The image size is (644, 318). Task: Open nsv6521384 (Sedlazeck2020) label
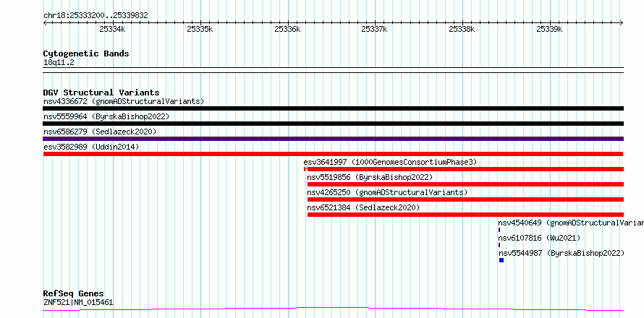point(363,207)
